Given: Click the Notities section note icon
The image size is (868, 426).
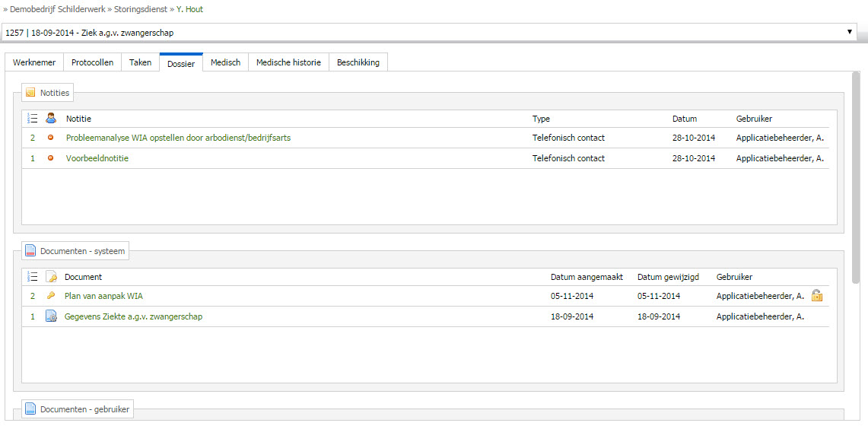Looking at the screenshot, I should coord(30,93).
